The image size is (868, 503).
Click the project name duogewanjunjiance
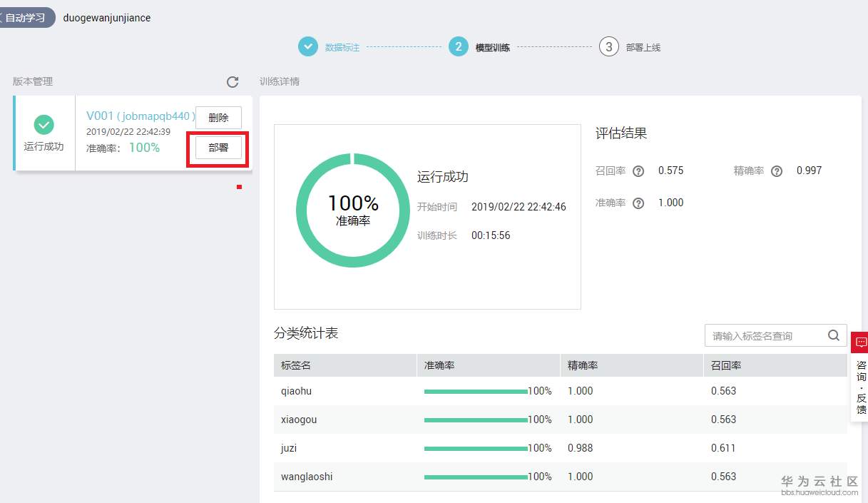pyautogui.click(x=107, y=18)
